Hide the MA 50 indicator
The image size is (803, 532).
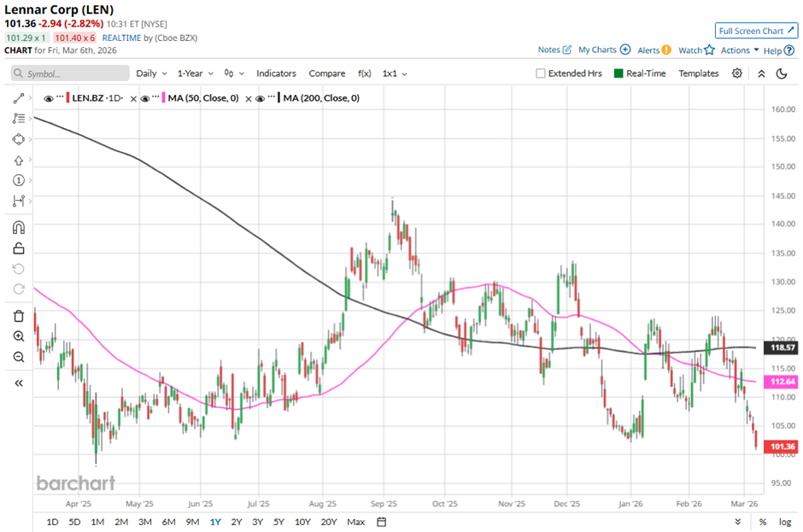[145, 98]
